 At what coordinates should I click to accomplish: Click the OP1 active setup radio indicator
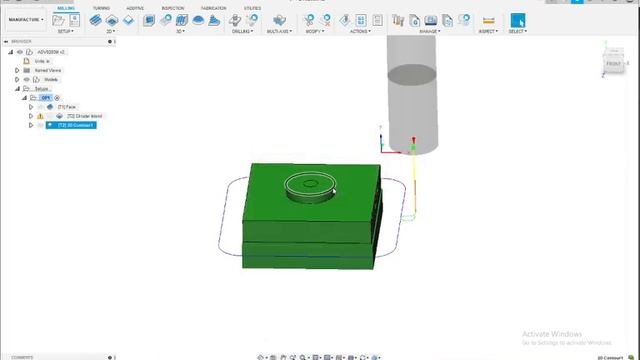tap(57, 98)
